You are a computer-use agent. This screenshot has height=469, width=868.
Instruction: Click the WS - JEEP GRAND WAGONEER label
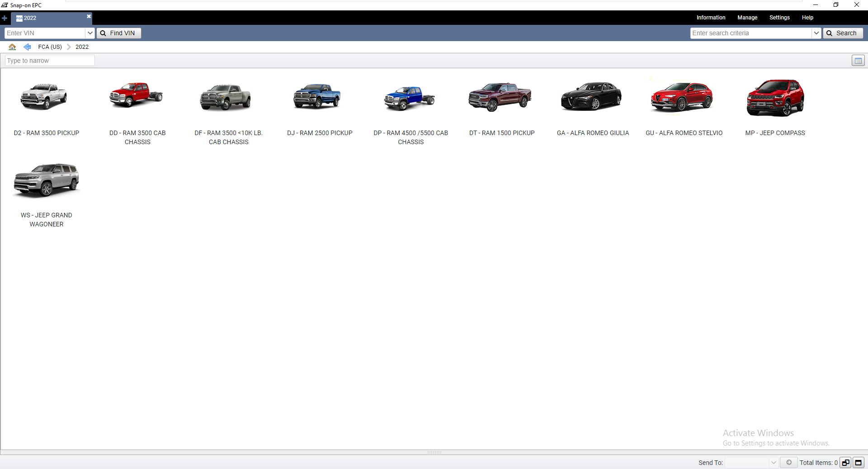click(x=47, y=220)
